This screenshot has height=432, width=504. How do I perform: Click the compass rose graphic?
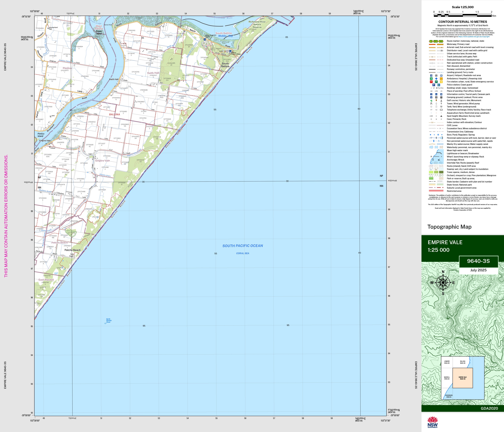443,283
